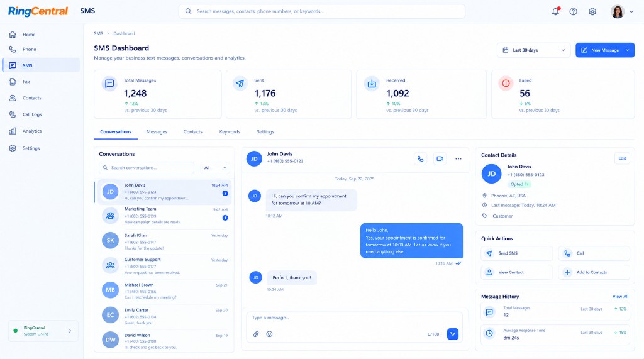Viewport: 644px width, 359px height.
Task: Open the David Wilson conversation
Action: (x=164, y=341)
